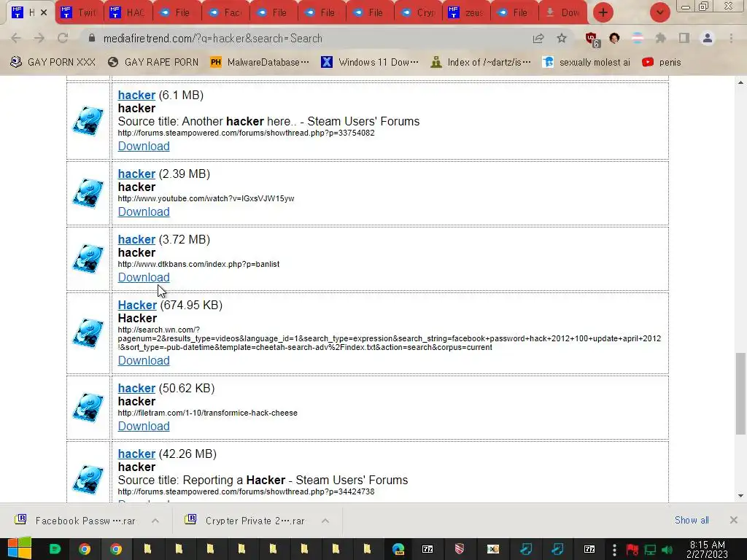The height and width of the screenshot is (560, 747).
Task: Click the page scrollbar down arrow
Action: coord(740,496)
